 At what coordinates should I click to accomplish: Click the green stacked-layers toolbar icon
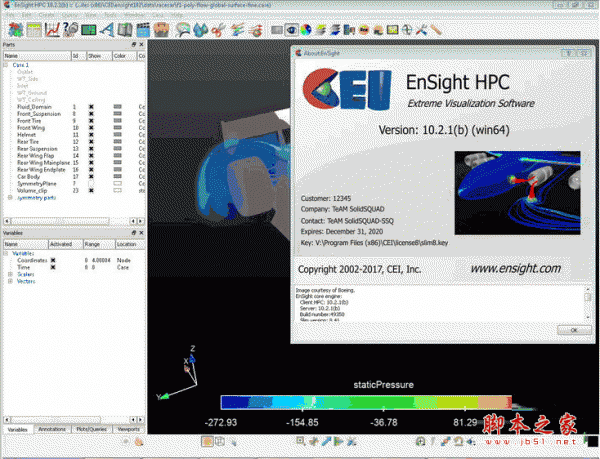(x=321, y=30)
